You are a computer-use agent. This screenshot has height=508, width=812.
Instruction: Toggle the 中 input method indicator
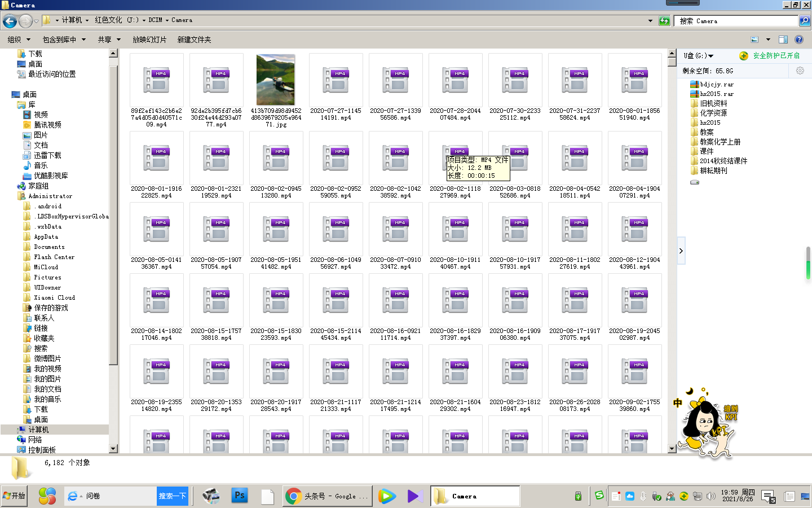click(x=677, y=403)
